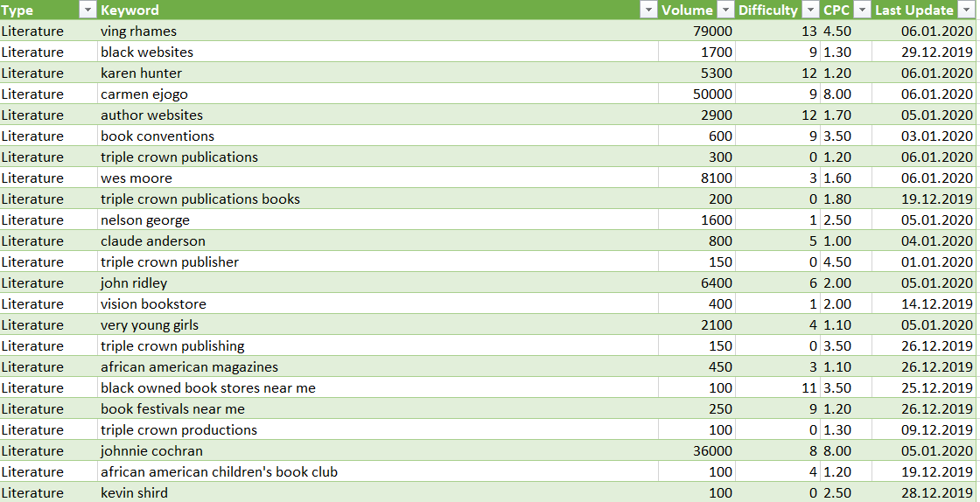Image resolution: width=980 pixels, height=502 pixels.
Task: Click the 'author websites' cell
Action: coord(377,115)
